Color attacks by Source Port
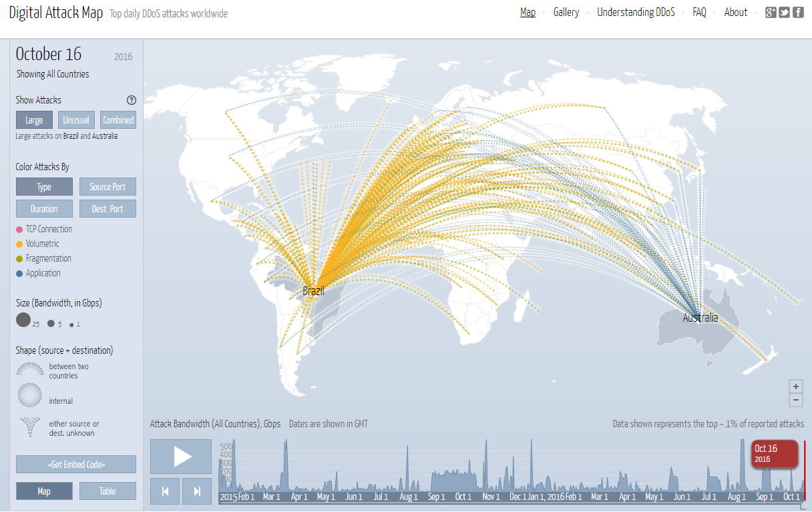The width and height of the screenshot is (812, 512). pyautogui.click(x=108, y=187)
